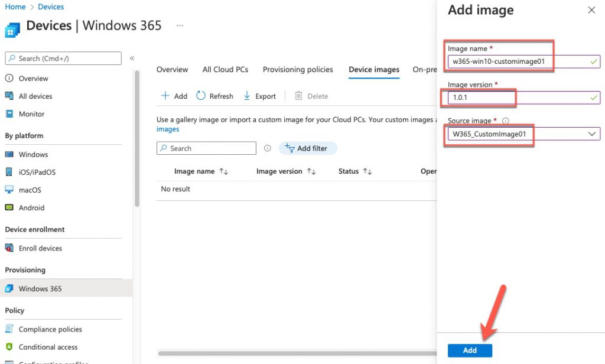
Task: Click the Source image info icon
Action: pos(506,121)
